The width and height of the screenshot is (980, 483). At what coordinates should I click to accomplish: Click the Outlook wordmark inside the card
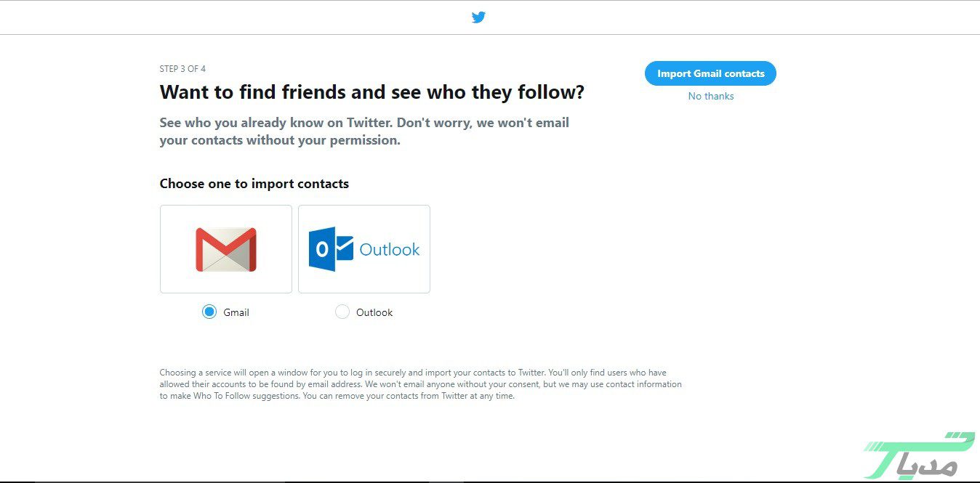pos(390,250)
